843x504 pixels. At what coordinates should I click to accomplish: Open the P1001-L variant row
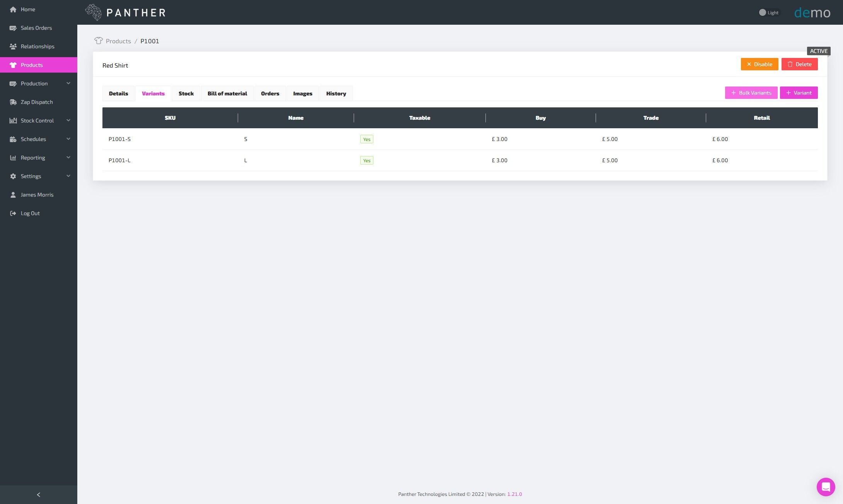(x=119, y=160)
